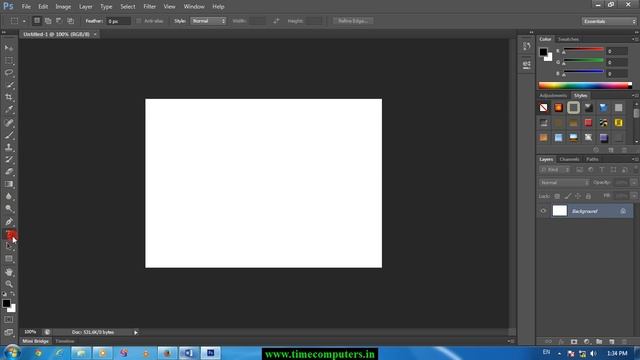Select the Brush tool
Image resolution: width=640 pixels, height=360 pixels.
9,135
